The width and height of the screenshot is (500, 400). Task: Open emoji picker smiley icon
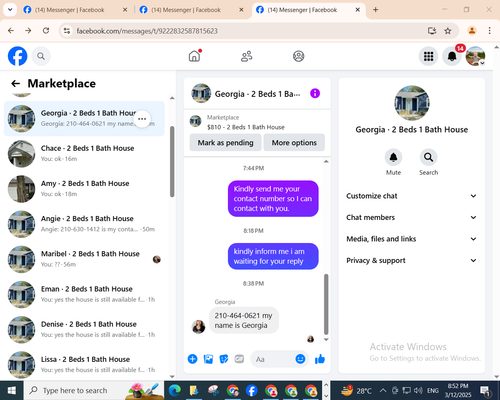[x=300, y=359]
